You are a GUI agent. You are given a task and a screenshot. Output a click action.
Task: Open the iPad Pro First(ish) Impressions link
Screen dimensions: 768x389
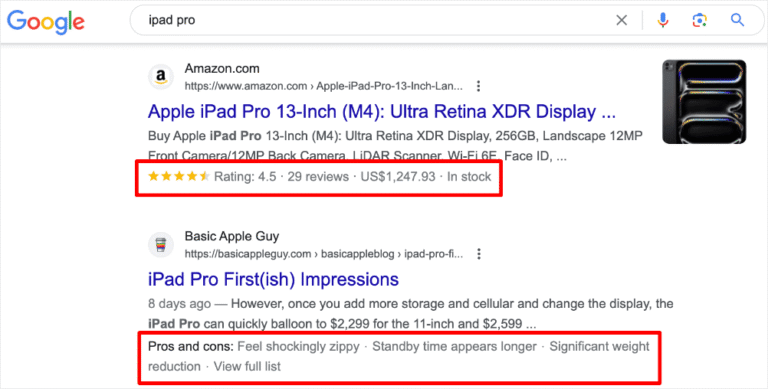273,279
